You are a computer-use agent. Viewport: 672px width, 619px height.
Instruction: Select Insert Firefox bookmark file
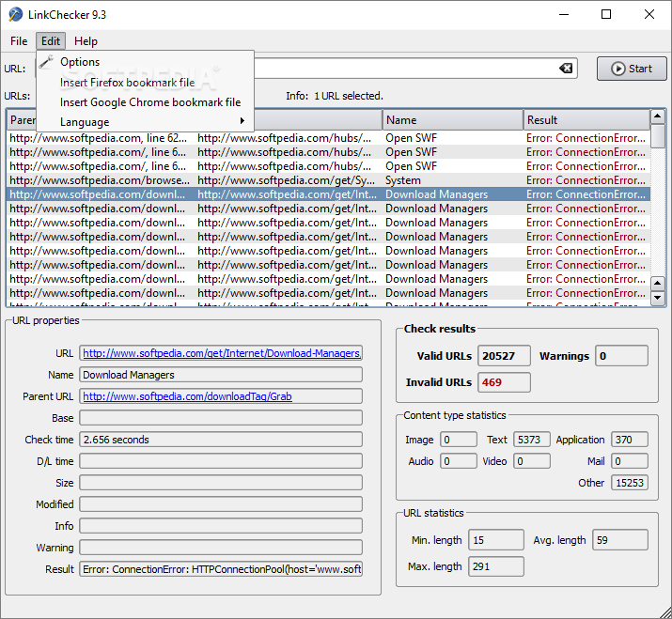pos(146,83)
